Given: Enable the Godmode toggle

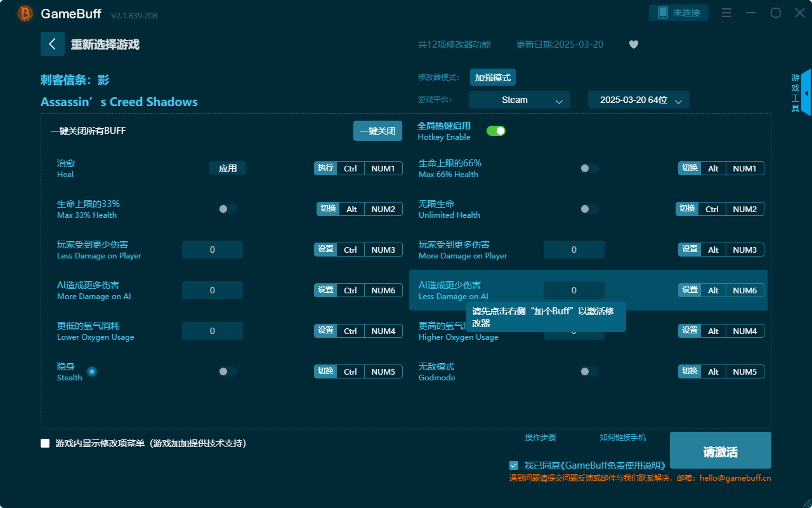Looking at the screenshot, I should (589, 371).
